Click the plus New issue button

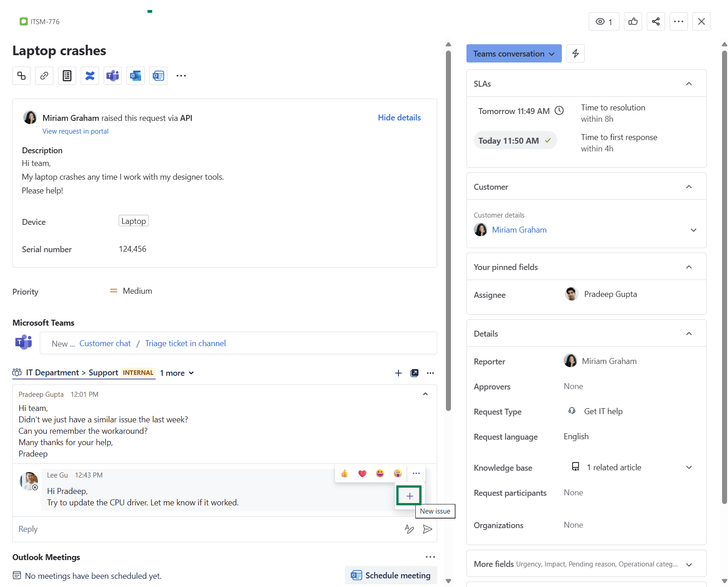click(x=409, y=496)
